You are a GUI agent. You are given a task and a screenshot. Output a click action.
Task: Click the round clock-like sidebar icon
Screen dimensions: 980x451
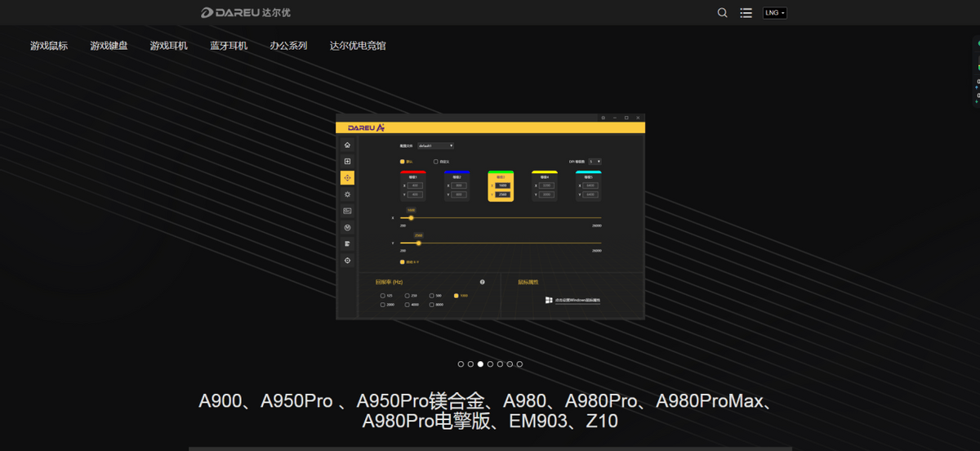pyautogui.click(x=347, y=227)
